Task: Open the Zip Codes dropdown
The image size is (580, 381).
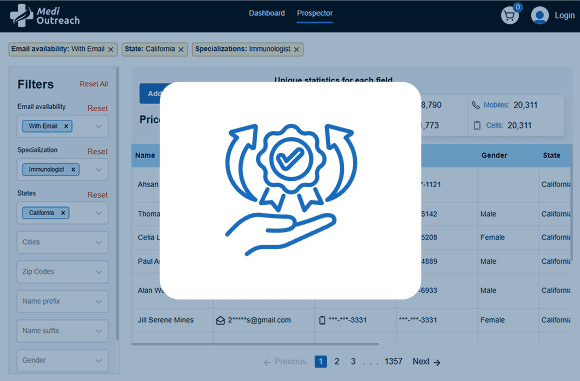Action: 63,272
